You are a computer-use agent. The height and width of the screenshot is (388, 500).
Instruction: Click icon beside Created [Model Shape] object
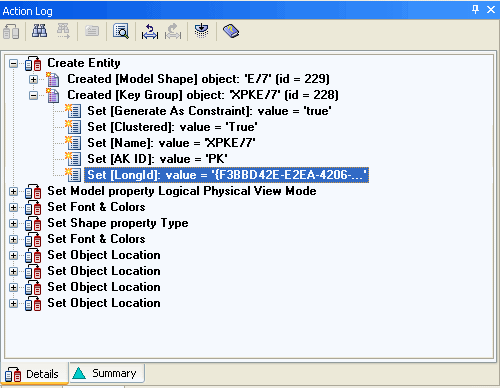53,79
